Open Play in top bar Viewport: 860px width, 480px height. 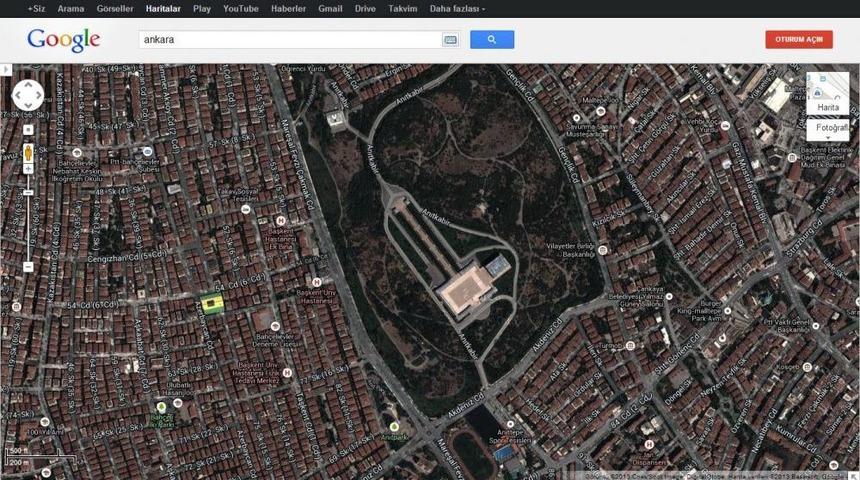(202, 9)
